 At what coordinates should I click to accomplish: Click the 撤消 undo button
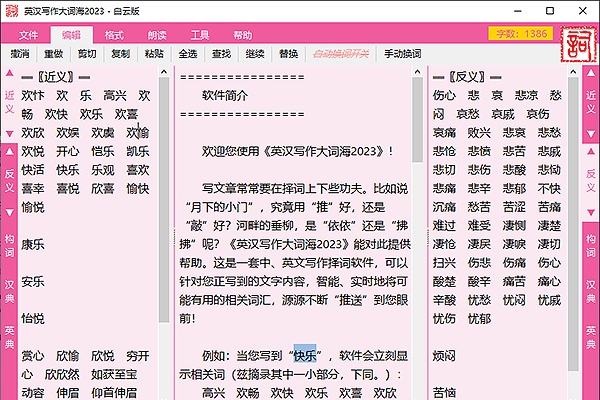[x=20, y=54]
